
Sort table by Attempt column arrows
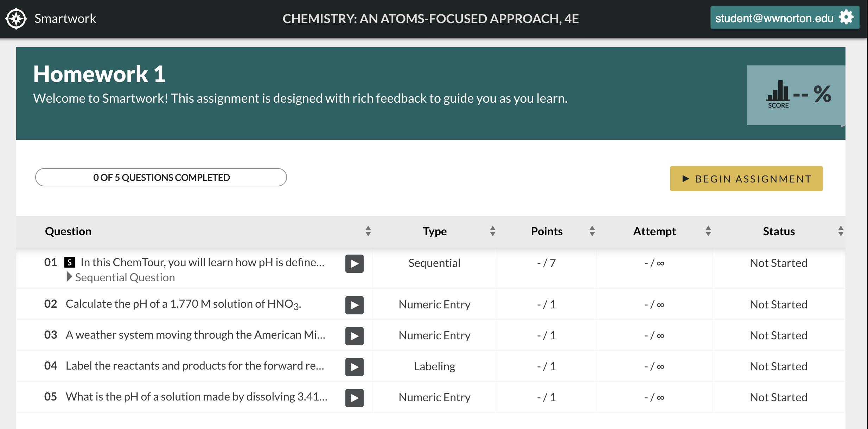pos(708,231)
